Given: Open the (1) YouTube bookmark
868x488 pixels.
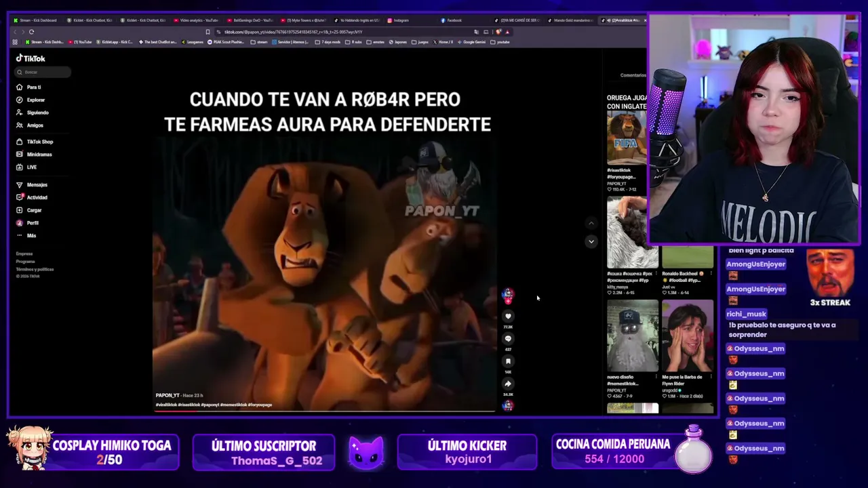Looking at the screenshot, I should tap(80, 42).
